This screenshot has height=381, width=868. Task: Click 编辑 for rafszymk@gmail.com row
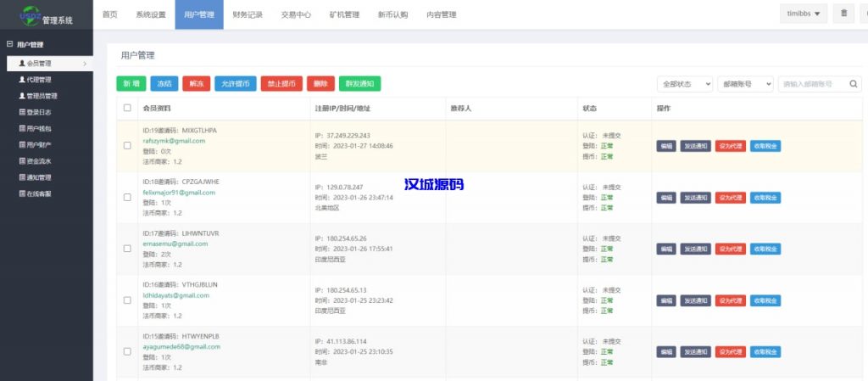coord(666,146)
